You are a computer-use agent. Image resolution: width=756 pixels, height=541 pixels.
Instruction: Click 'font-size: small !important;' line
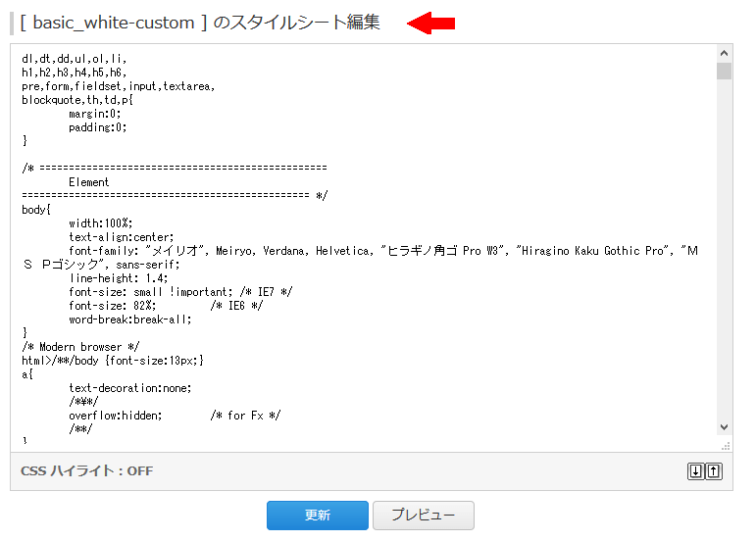click(150, 292)
